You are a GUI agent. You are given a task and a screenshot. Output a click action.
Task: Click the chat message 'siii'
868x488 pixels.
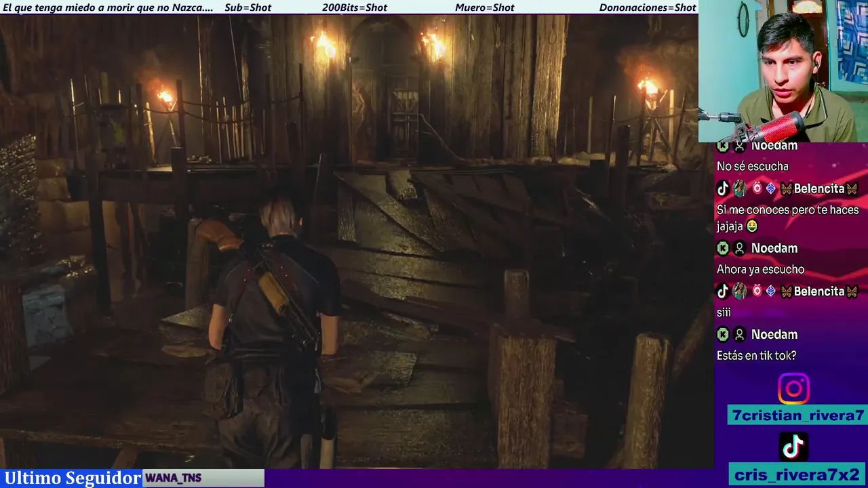724,312
